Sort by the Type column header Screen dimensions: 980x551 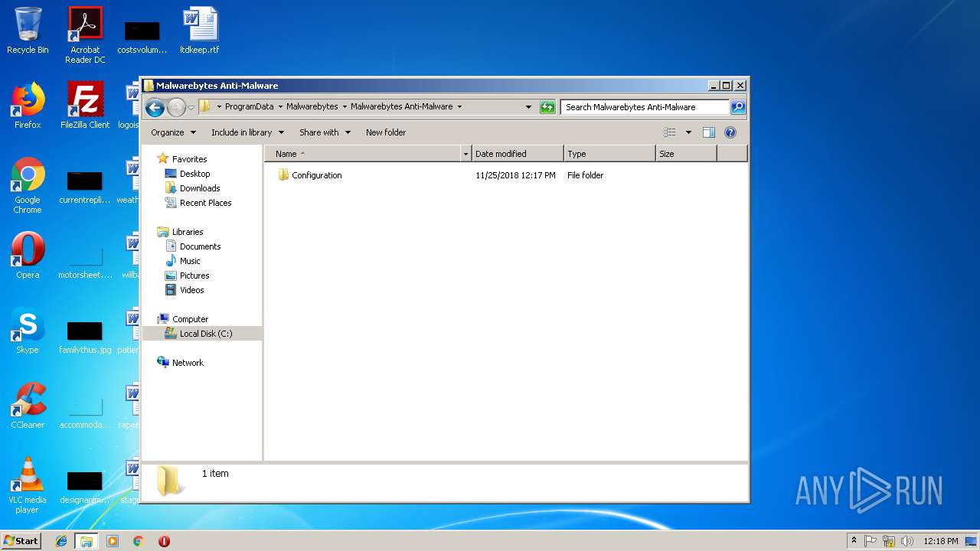[609, 154]
